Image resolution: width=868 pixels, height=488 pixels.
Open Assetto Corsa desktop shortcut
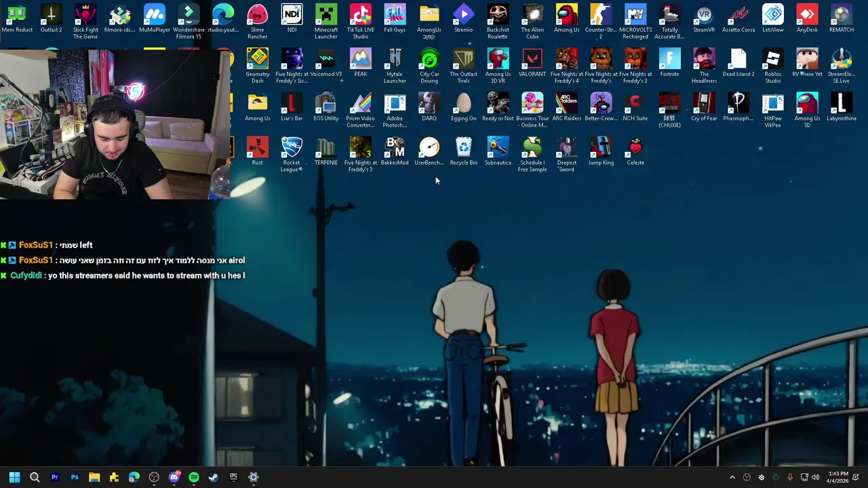click(x=738, y=19)
